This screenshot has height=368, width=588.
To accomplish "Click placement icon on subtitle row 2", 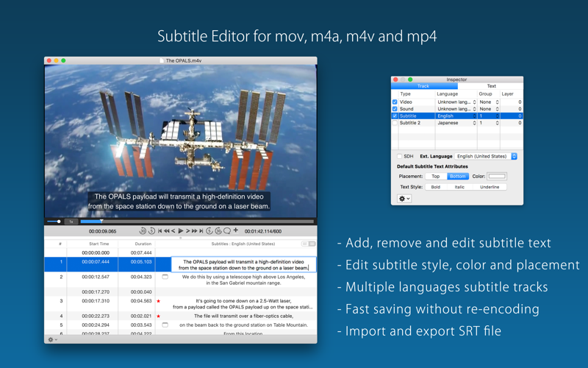I will [165, 277].
